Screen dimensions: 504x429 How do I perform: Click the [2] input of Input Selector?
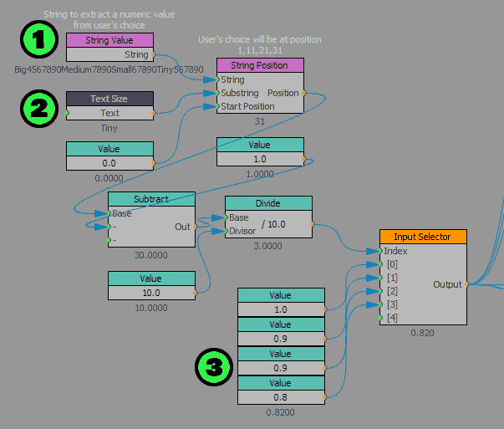click(x=380, y=291)
